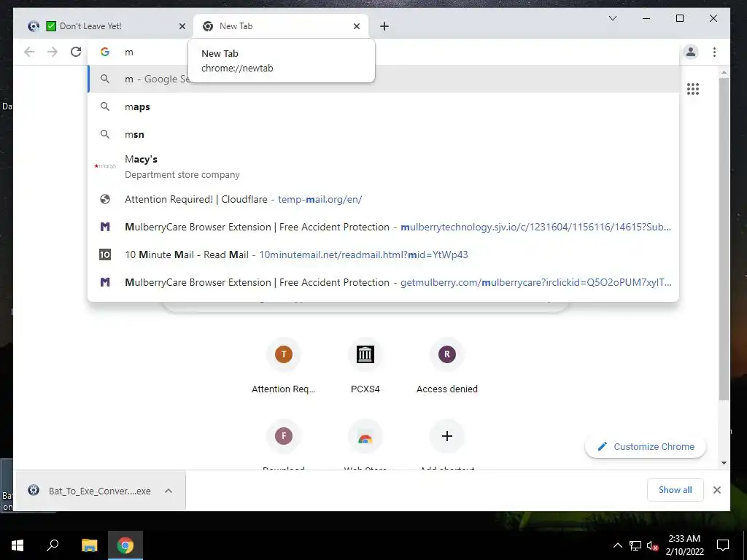
Task: Open the muted volume tray icon
Action: point(652,545)
